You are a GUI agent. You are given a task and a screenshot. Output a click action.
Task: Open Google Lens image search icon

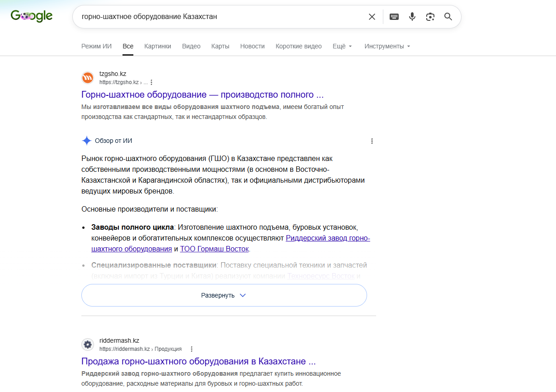[430, 17]
